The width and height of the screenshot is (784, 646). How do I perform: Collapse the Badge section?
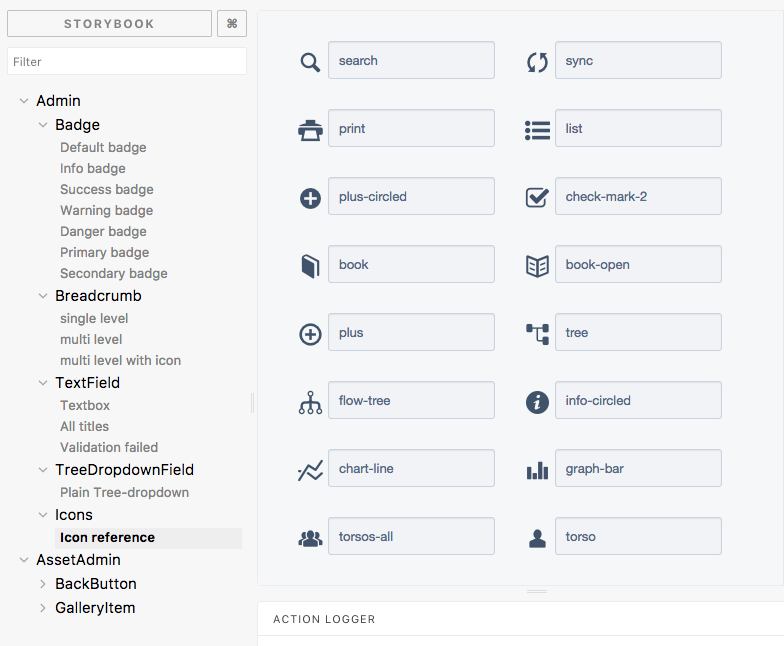click(43, 125)
